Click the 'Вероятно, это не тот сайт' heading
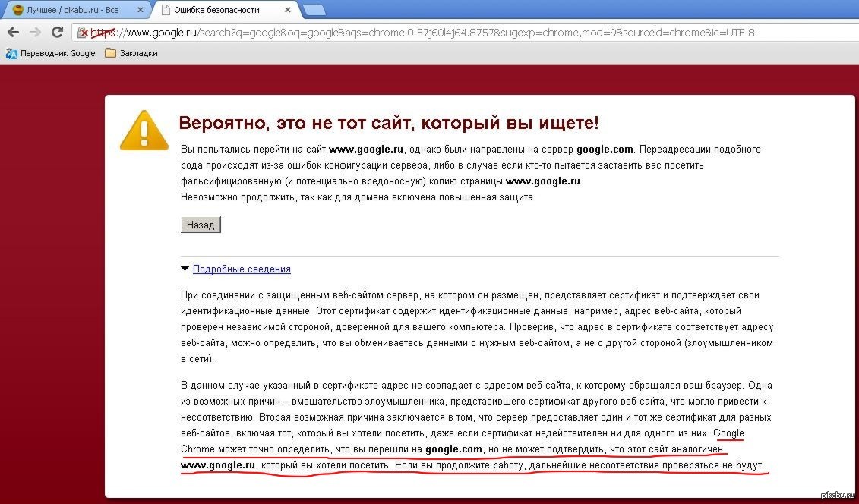 (x=388, y=123)
